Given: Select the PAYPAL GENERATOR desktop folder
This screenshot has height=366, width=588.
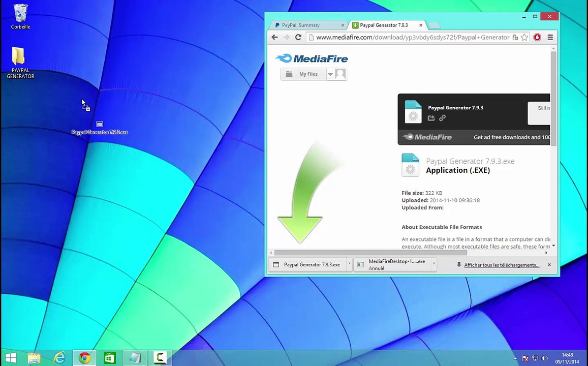Looking at the screenshot, I should [x=21, y=63].
